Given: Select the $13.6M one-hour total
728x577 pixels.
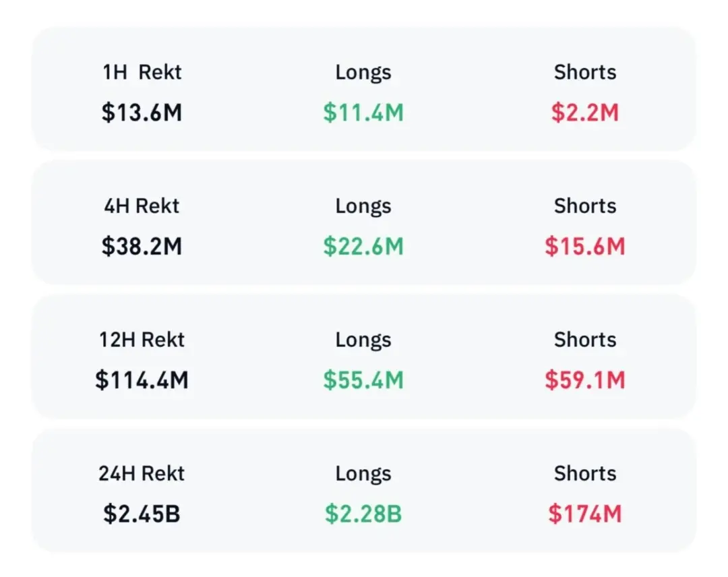Looking at the screenshot, I should (142, 113).
